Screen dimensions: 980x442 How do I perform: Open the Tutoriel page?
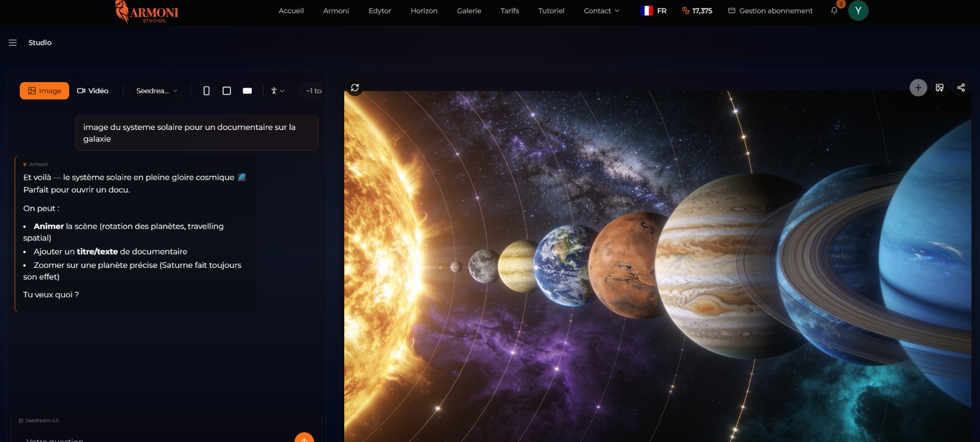pos(551,10)
